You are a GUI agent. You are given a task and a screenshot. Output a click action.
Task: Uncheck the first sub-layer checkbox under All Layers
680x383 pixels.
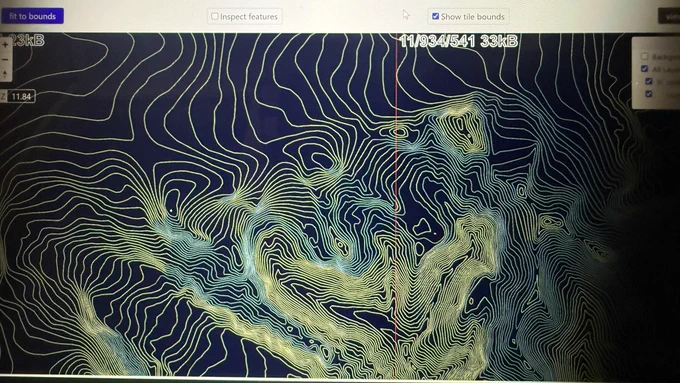click(x=649, y=81)
